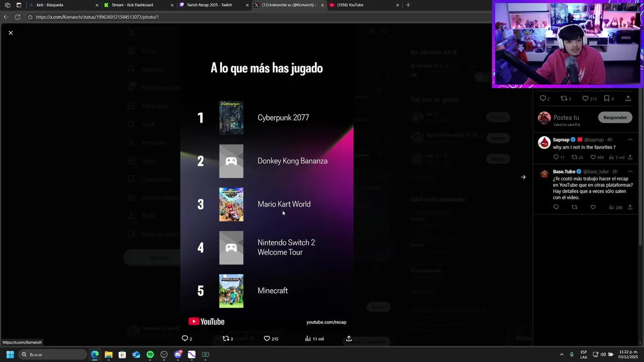
Task: Open OBS Studio from the taskbar
Action: [x=164, y=354]
